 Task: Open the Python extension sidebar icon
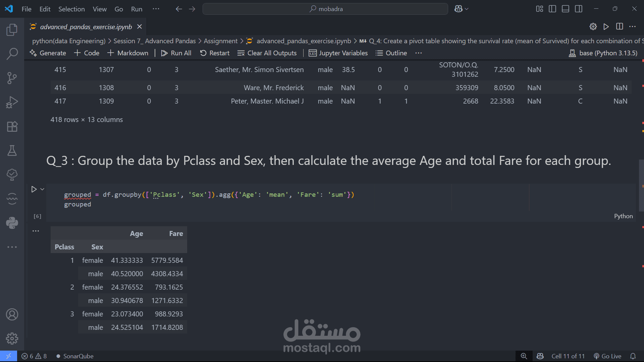coord(12,223)
